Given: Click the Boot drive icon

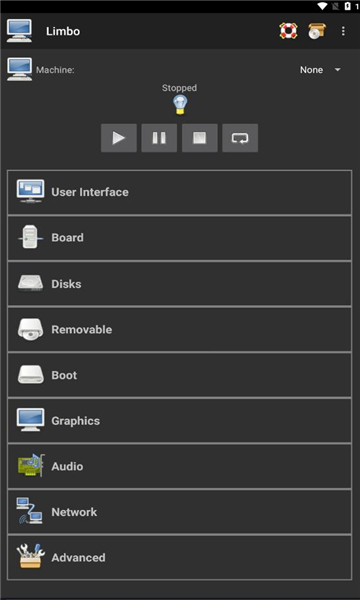Looking at the screenshot, I should [x=30, y=375].
